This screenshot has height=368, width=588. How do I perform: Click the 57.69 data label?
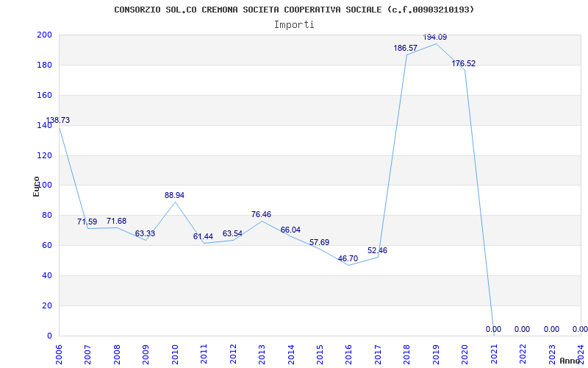pyautogui.click(x=320, y=242)
